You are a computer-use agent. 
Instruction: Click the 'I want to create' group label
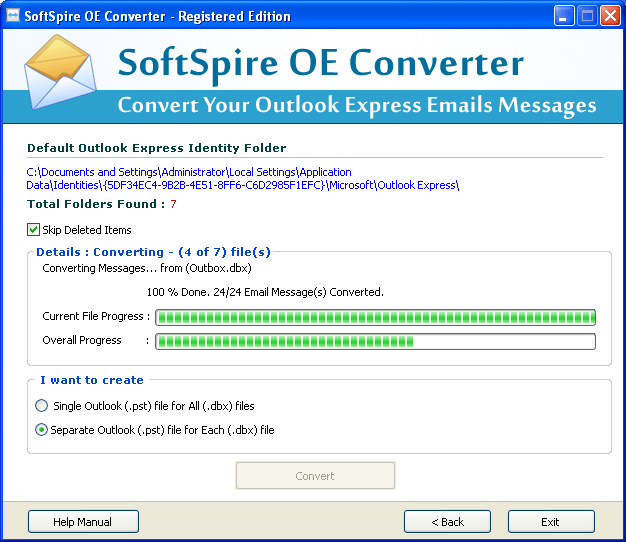[x=92, y=380]
